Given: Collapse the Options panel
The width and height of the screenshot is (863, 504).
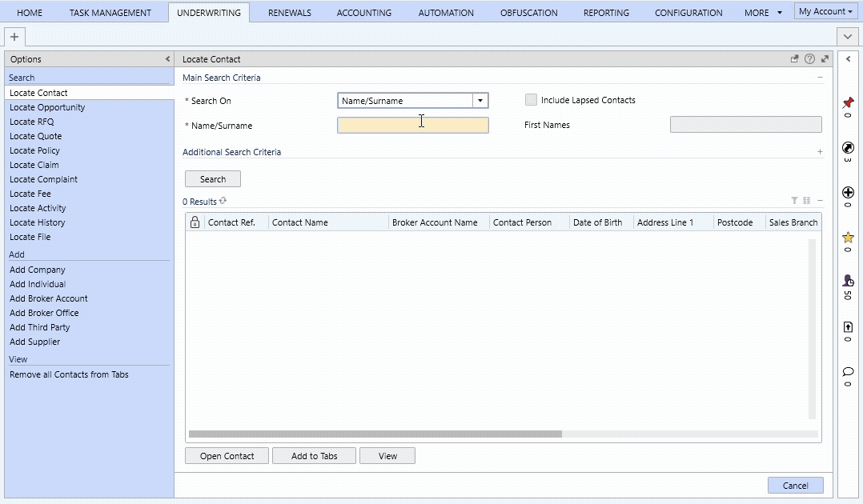Looking at the screenshot, I should [x=168, y=59].
